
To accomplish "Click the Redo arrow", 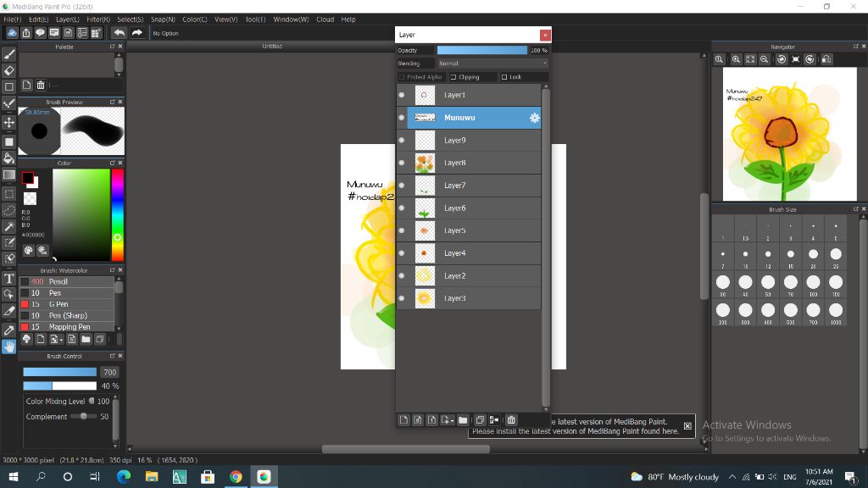I will click(x=136, y=33).
